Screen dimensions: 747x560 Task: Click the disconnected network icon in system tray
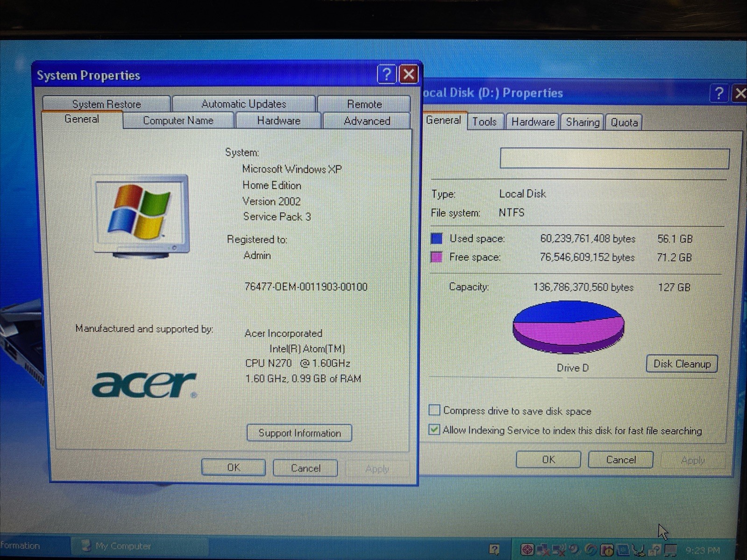point(543,550)
